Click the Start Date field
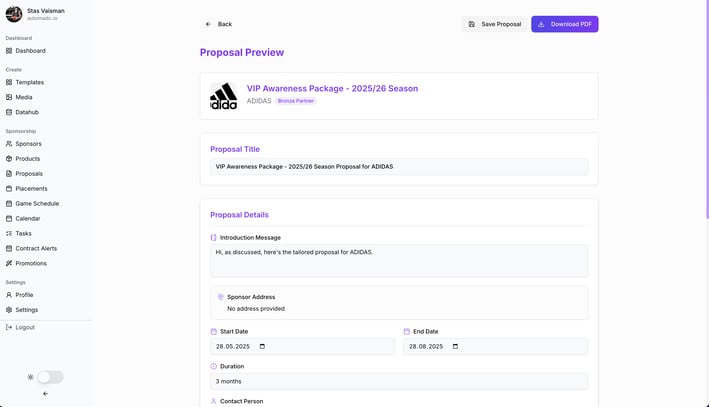This screenshot has height=407, width=709. (x=303, y=346)
